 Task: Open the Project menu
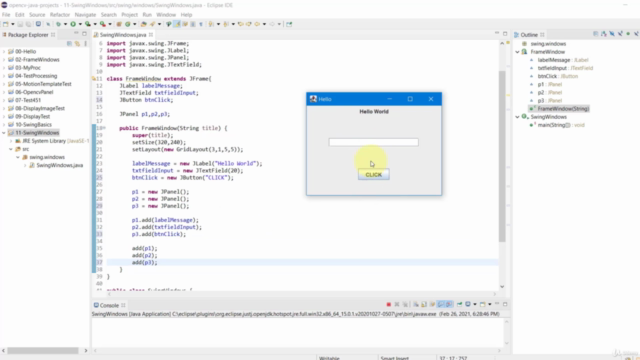[129, 15]
